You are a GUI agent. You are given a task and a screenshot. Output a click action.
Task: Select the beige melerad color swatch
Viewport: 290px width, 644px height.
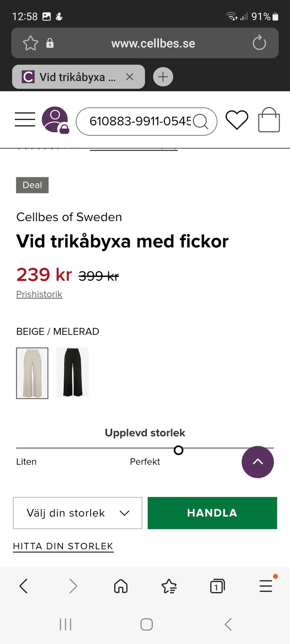click(32, 373)
